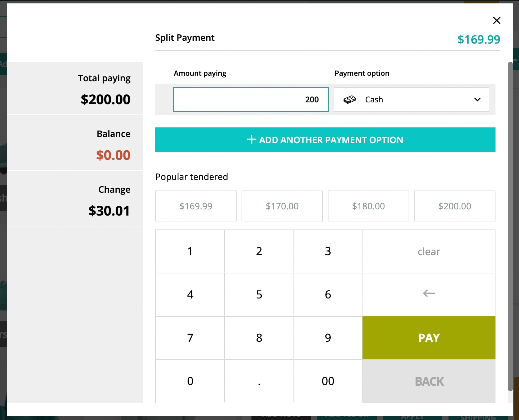Image resolution: width=519 pixels, height=420 pixels.
Task: Tap the decimal point key
Action: click(259, 381)
